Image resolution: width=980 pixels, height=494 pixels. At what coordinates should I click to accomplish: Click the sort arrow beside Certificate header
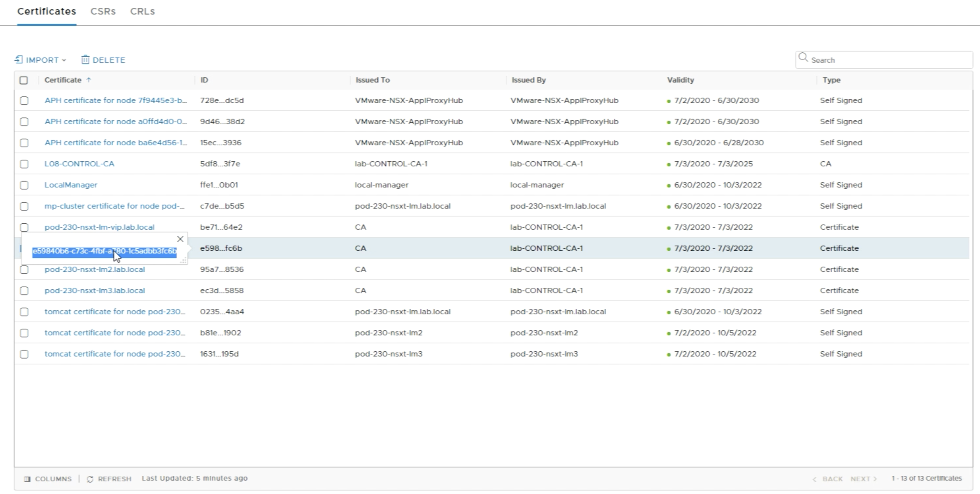pyautogui.click(x=89, y=80)
